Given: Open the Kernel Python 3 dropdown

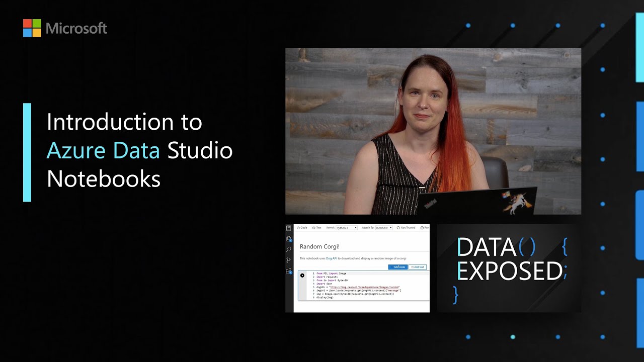Looking at the screenshot, I should pos(347,228).
